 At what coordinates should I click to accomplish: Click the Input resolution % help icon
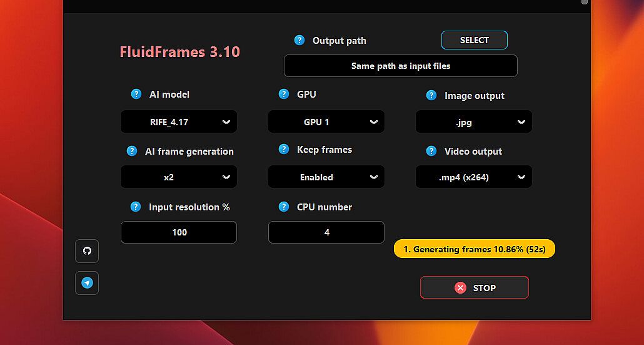(x=136, y=207)
